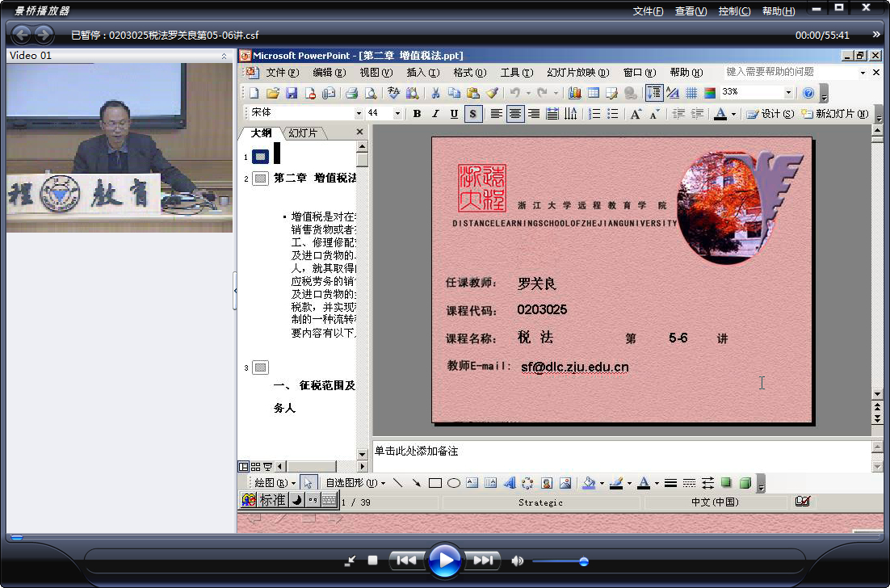Select the Rectangle drawing tool
Screen dimensions: 890x588
[435, 483]
